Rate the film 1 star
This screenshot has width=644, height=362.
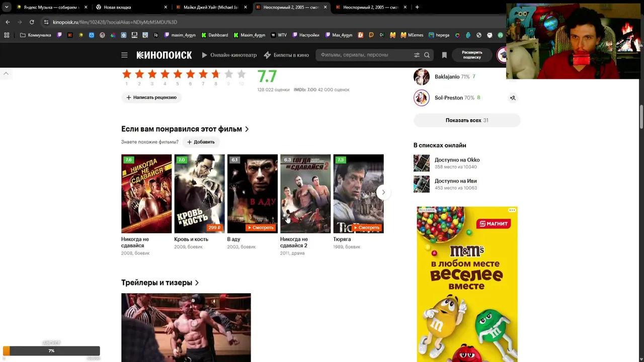[x=127, y=74]
